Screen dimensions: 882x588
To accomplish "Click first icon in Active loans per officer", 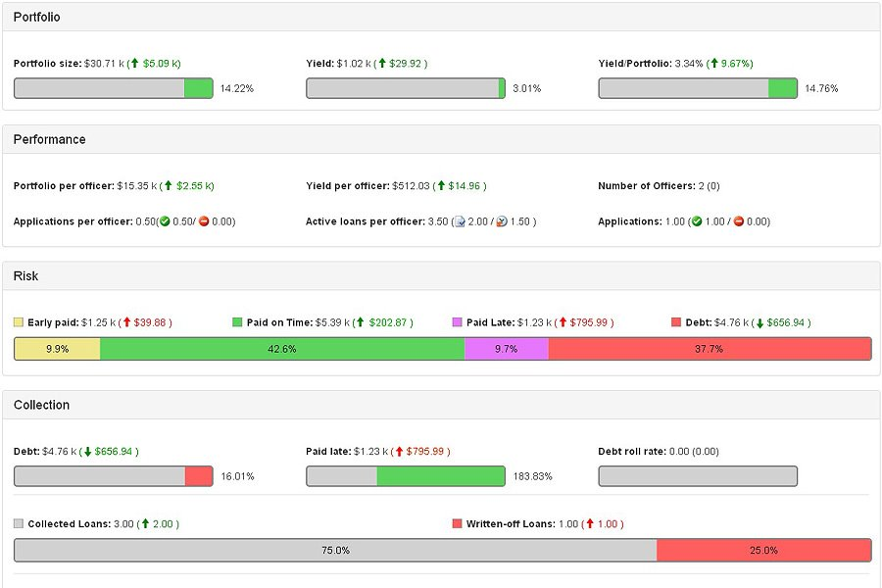I will click(x=458, y=221).
